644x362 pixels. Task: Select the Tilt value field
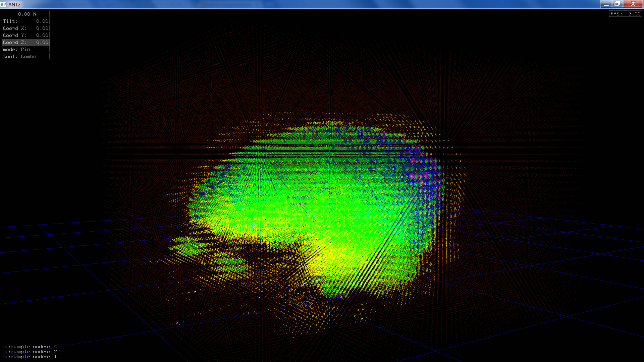(26, 21)
